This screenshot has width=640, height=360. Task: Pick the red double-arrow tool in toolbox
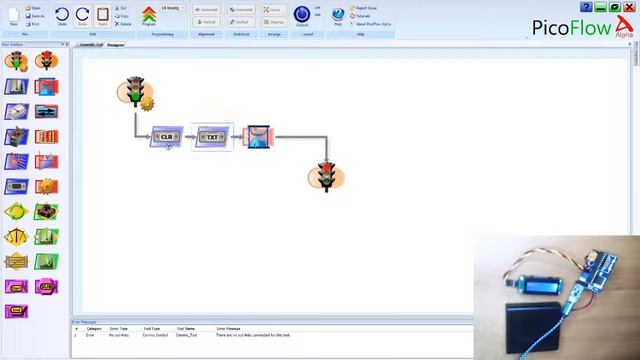point(47,111)
